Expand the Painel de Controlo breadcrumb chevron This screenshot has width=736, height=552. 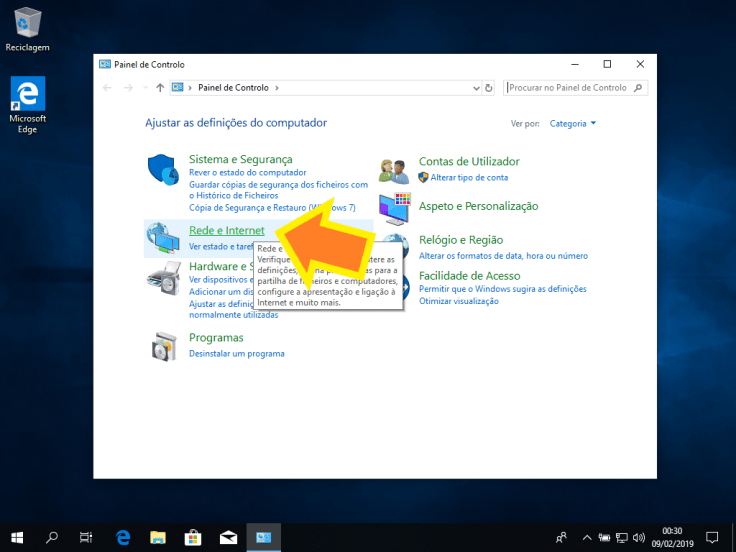point(277,88)
